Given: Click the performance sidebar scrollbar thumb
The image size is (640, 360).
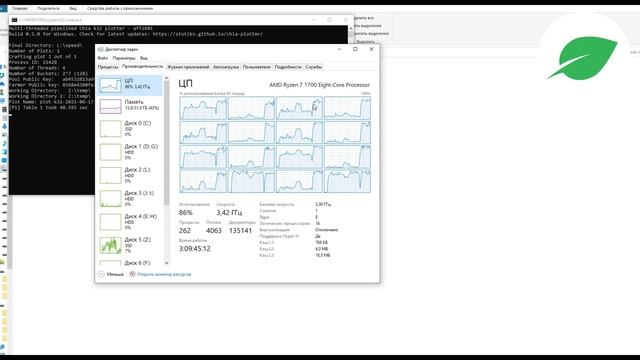Looking at the screenshot, I should pyautogui.click(x=166, y=143).
